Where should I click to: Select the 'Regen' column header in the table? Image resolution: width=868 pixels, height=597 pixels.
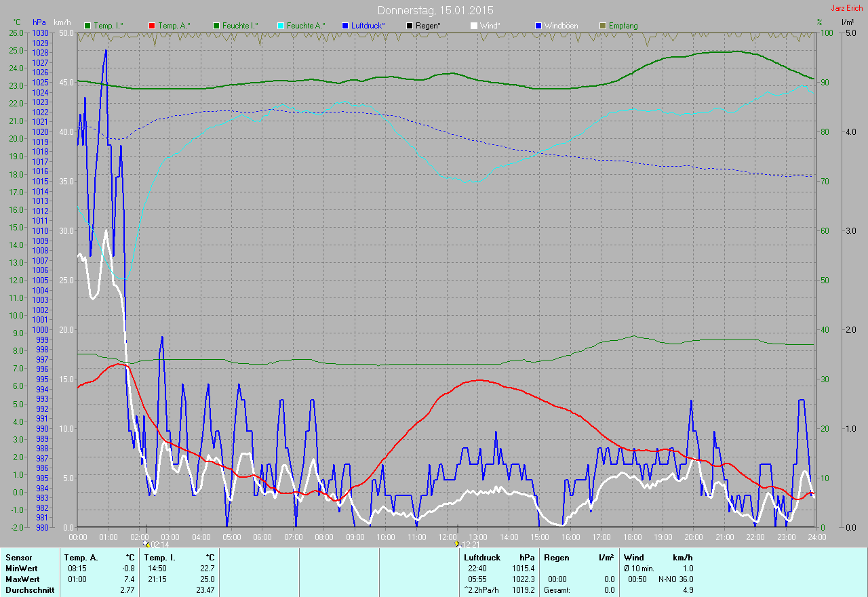pyautogui.click(x=557, y=558)
